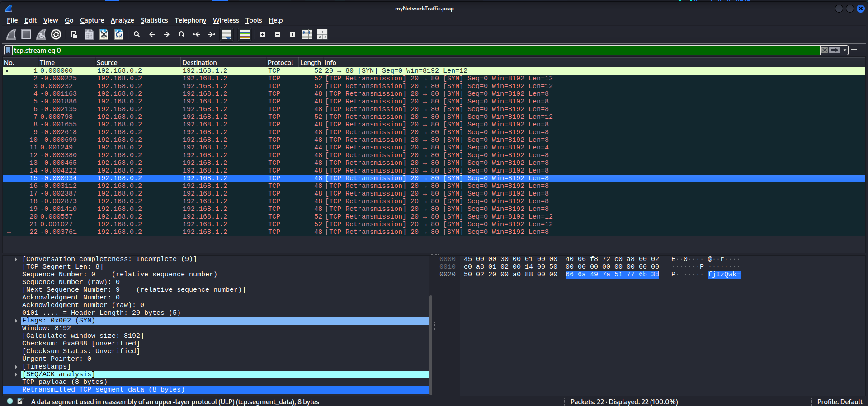The width and height of the screenshot is (868, 406).
Task: Open the Tools menu
Action: [254, 20]
